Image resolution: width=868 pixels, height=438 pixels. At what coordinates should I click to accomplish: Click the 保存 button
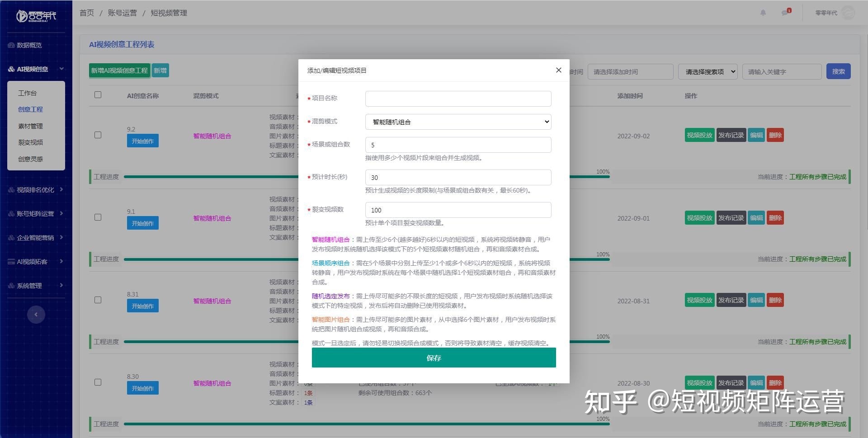coord(434,358)
